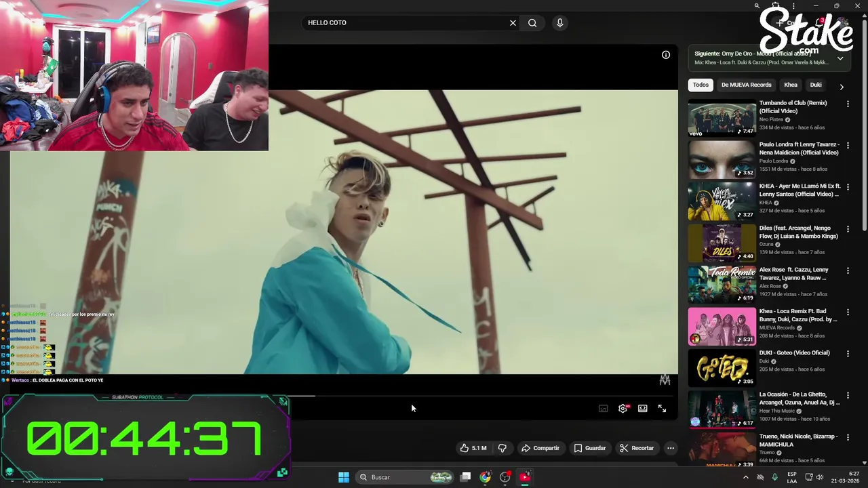Open options for Khea Loca Remix video
This screenshot has width=868, height=488.
848,312
